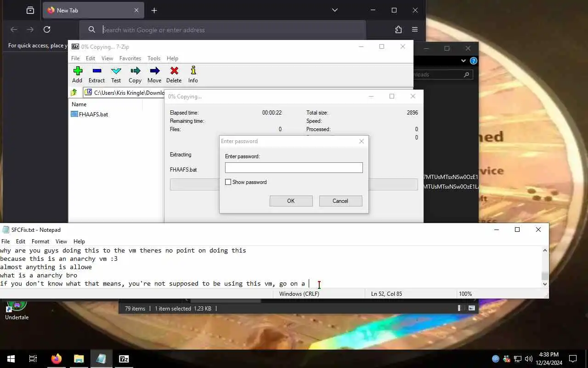The width and height of the screenshot is (588, 368).
Task: Click the Firefox back arrow
Action: pos(14,29)
